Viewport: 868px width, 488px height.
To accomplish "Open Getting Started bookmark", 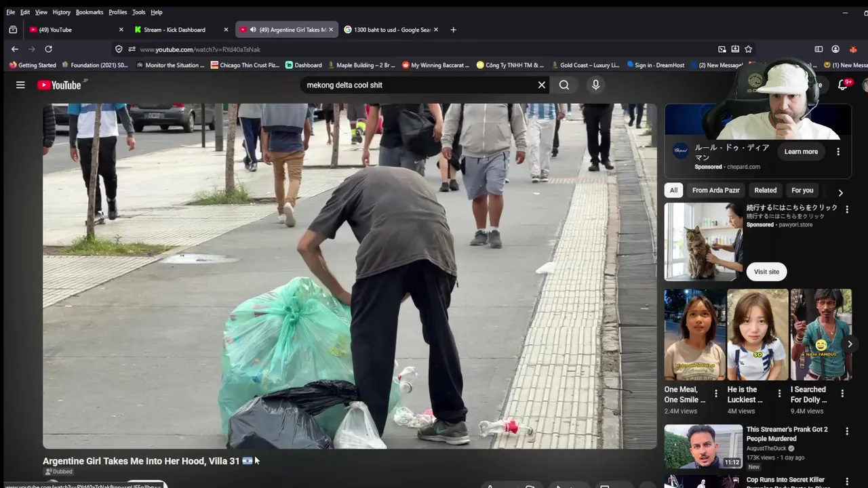I will (x=33, y=65).
